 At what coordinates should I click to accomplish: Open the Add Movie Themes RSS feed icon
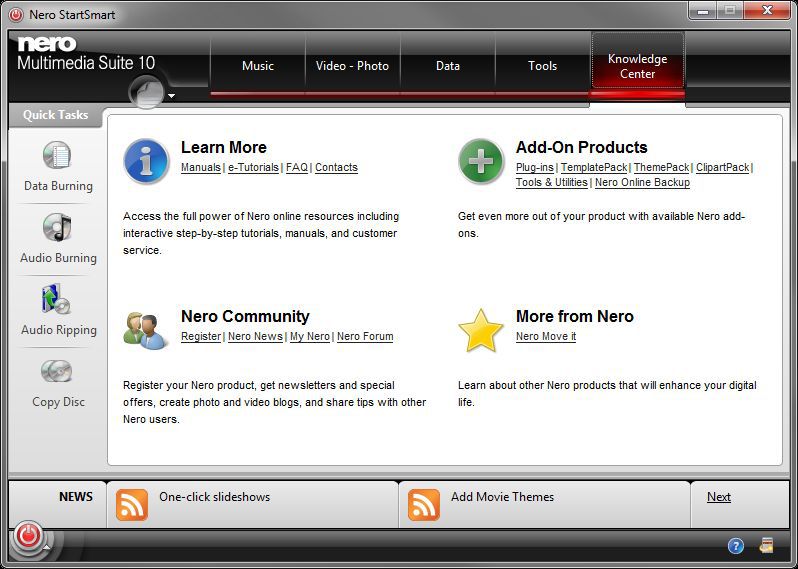(423, 505)
